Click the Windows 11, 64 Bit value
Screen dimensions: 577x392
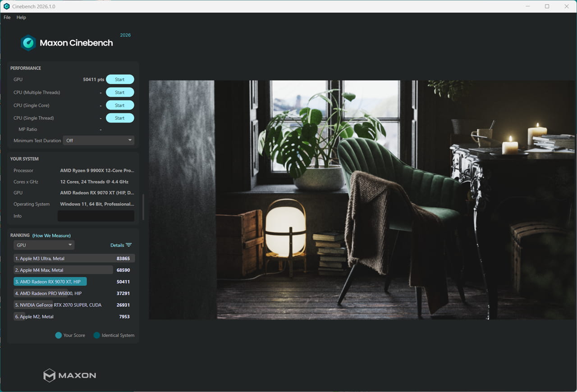click(97, 204)
